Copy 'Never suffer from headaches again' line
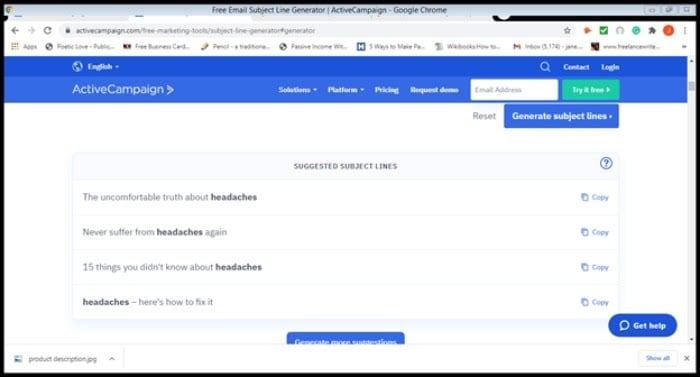The width and height of the screenshot is (700, 377). (x=595, y=232)
